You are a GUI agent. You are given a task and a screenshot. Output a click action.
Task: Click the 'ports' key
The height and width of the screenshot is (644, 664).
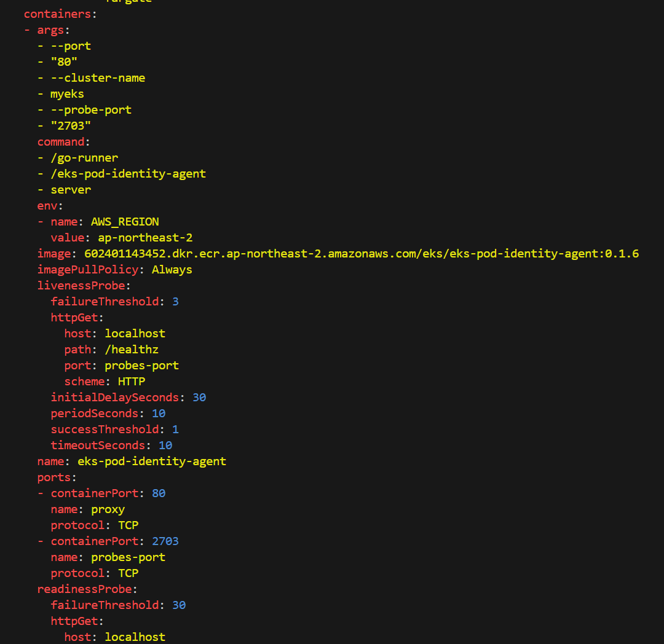click(53, 477)
